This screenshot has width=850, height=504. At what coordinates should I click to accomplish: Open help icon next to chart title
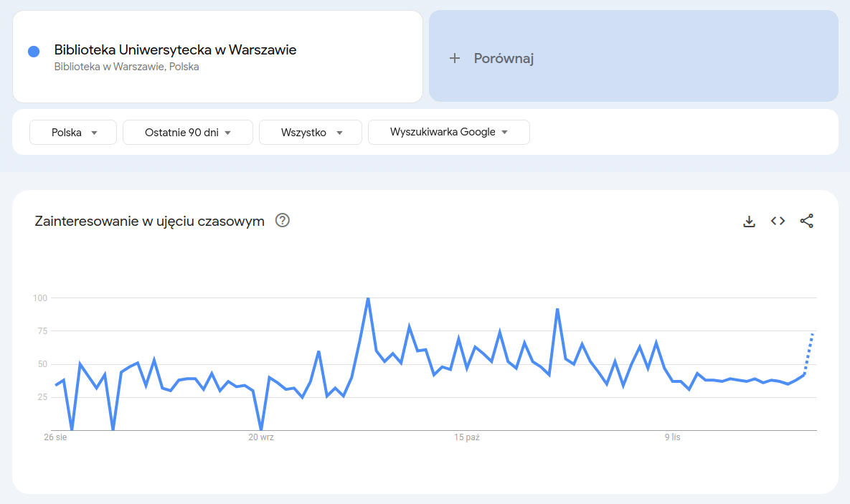pos(283,220)
